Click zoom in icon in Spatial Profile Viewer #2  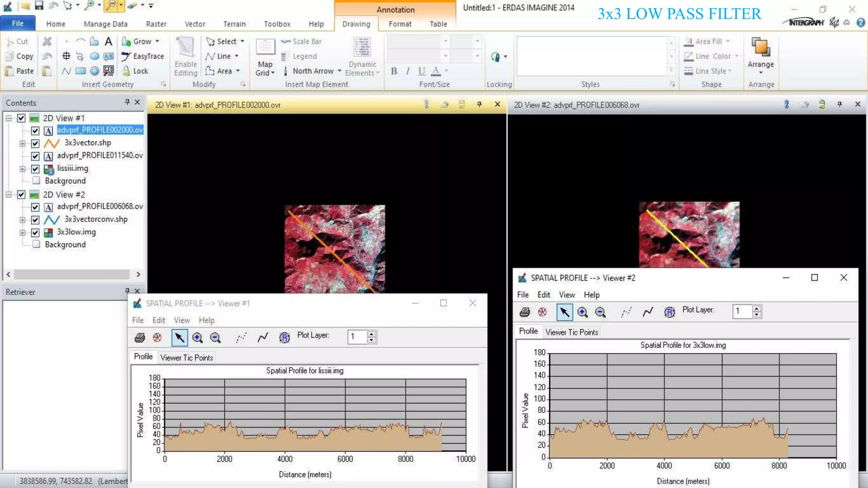tap(582, 312)
